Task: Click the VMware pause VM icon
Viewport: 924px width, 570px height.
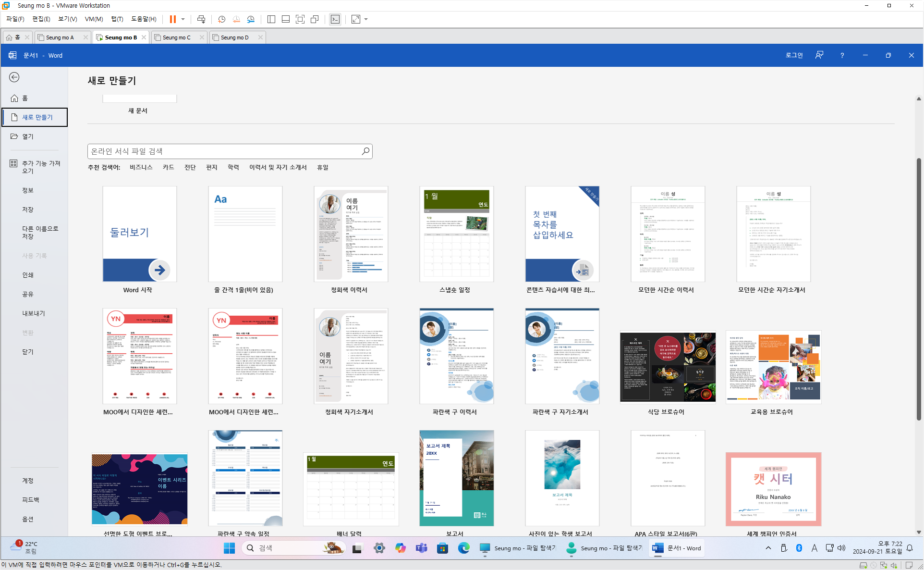Action: pyautogui.click(x=172, y=19)
